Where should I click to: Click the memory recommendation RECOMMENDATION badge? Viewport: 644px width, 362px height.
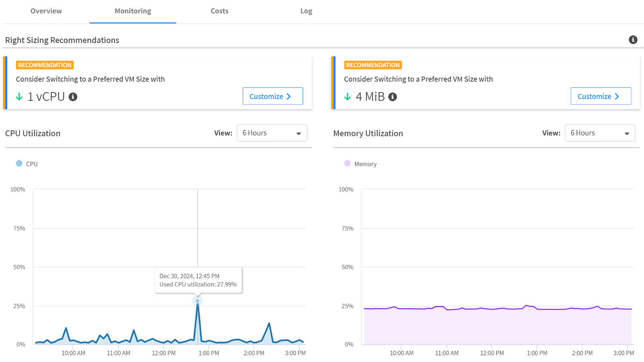pyautogui.click(x=373, y=65)
